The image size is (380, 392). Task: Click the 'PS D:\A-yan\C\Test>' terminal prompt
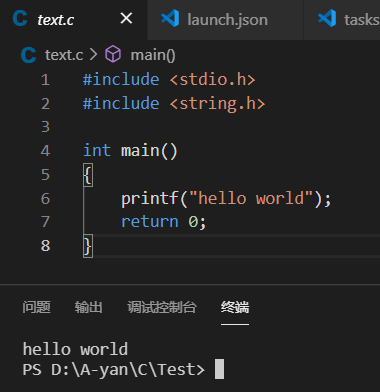(x=113, y=370)
